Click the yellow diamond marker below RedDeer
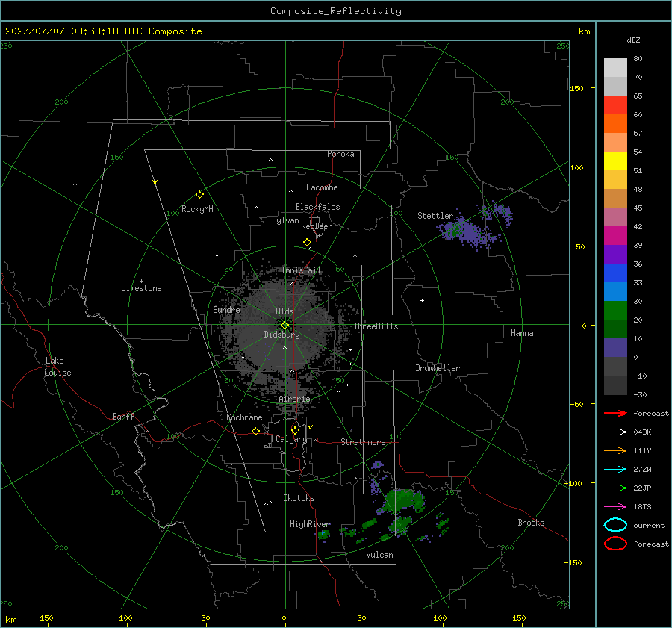This screenshot has width=672, height=628. point(307,243)
